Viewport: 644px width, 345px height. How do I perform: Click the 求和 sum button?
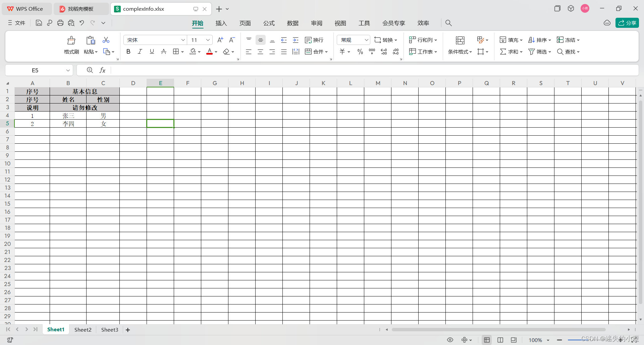point(511,52)
